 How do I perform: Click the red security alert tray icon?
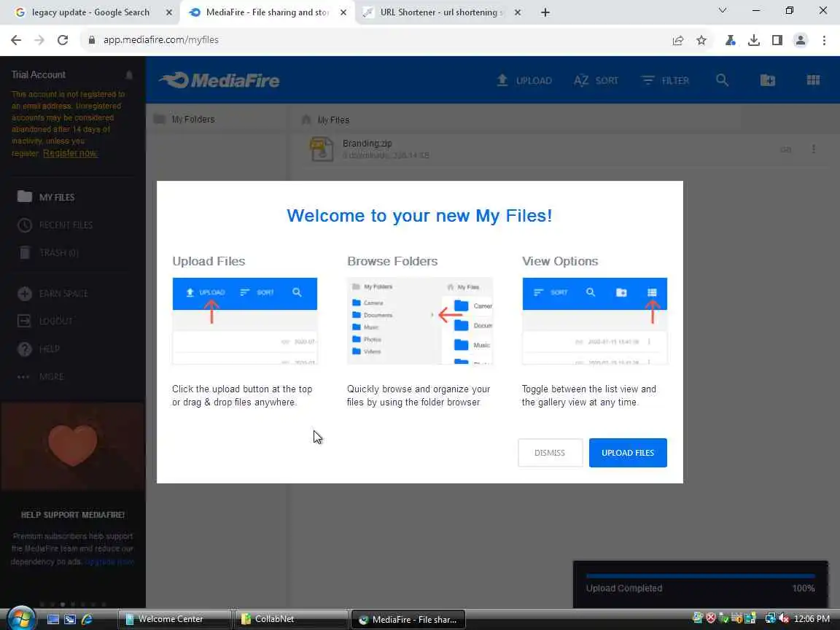tap(711, 618)
